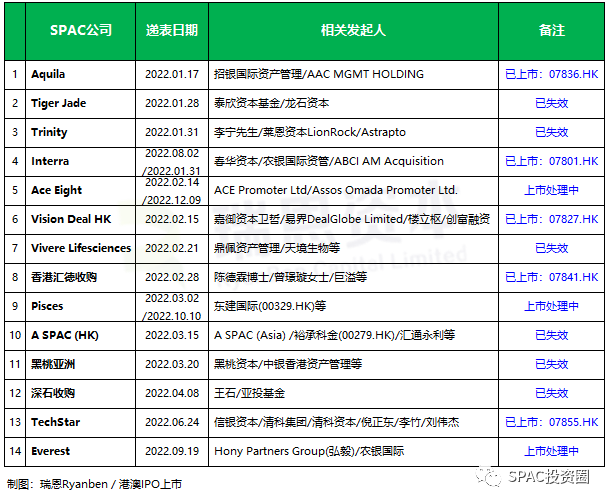The width and height of the screenshot is (609, 504).
Task: Click 上市处理中 in Everest row
Action: pyautogui.click(x=552, y=451)
